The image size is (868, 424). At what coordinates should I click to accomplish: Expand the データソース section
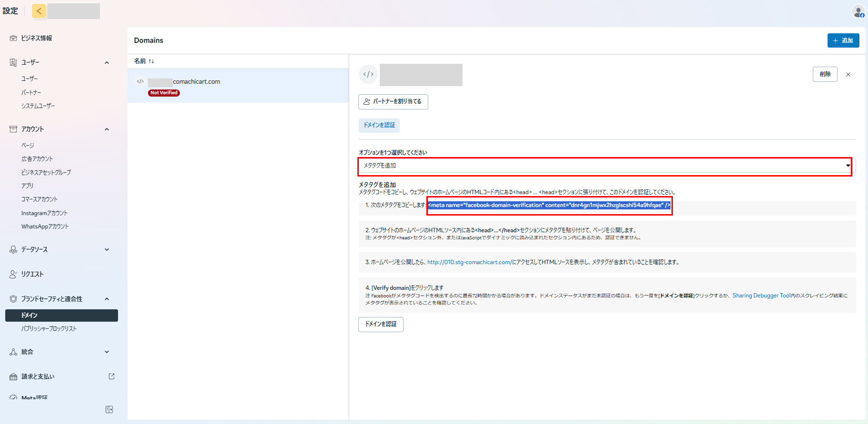point(107,249)
